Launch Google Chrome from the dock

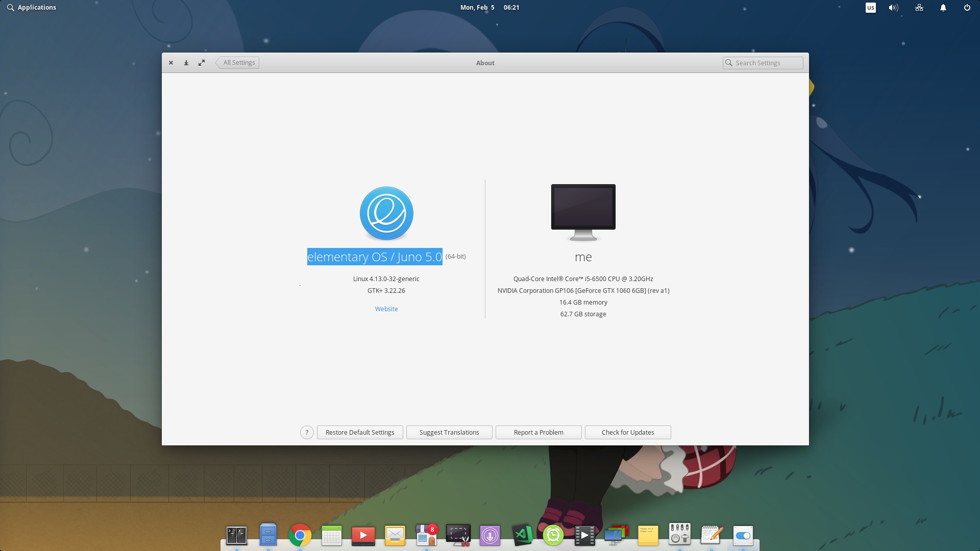point(300,535)
